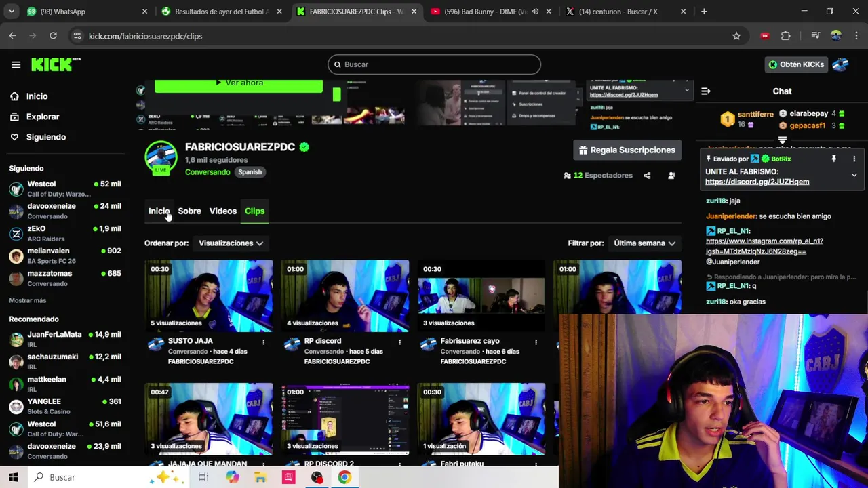The image size is (868, 488).
Task: Open the browser extensions puzzle icon
Action: point(786,36)
